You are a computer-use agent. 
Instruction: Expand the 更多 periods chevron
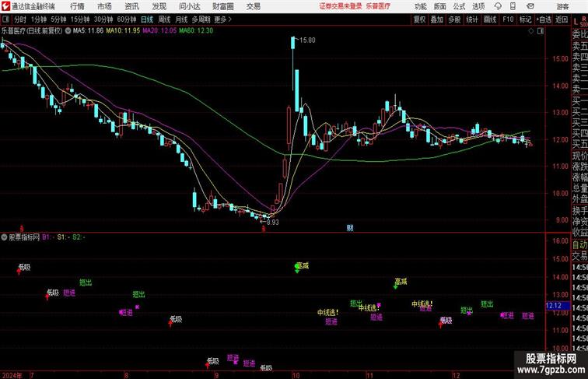point(230,19)
